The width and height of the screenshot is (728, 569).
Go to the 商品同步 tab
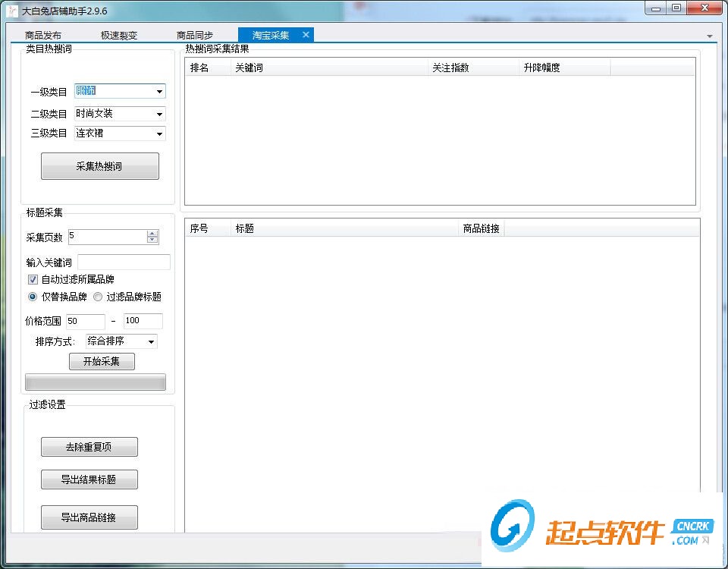[x=195, y=36]
